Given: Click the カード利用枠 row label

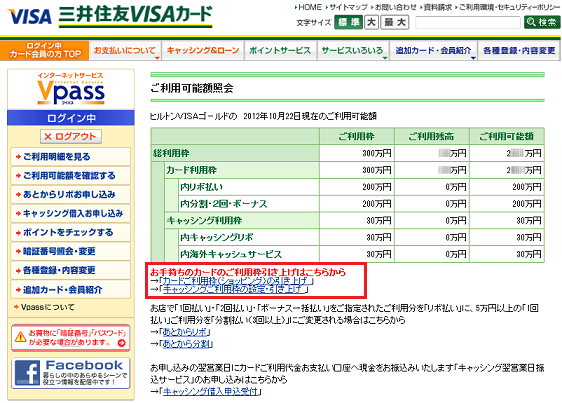Looking at the screenshot, I should click(x=191, y=170).
